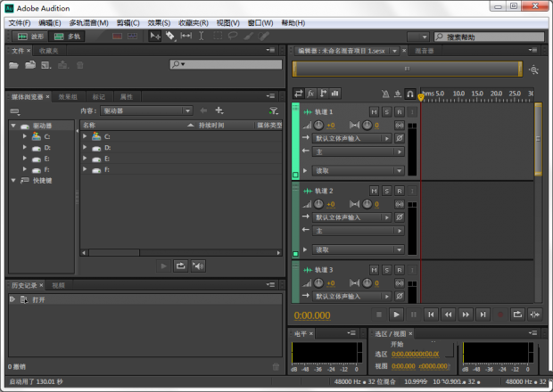This screenshot has width=553, height=392.
Task: Open the 内容 驱动器 dropdown
Action: [146, 111]
